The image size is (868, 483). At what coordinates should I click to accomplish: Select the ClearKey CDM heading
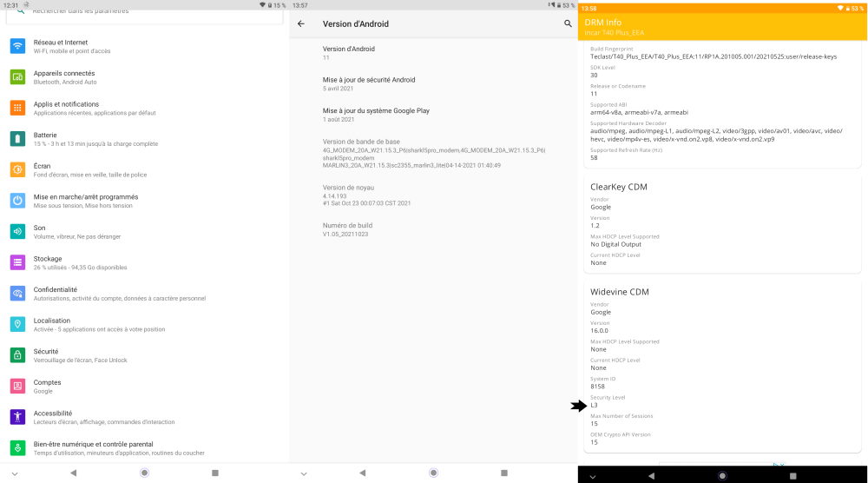[618, 188]
